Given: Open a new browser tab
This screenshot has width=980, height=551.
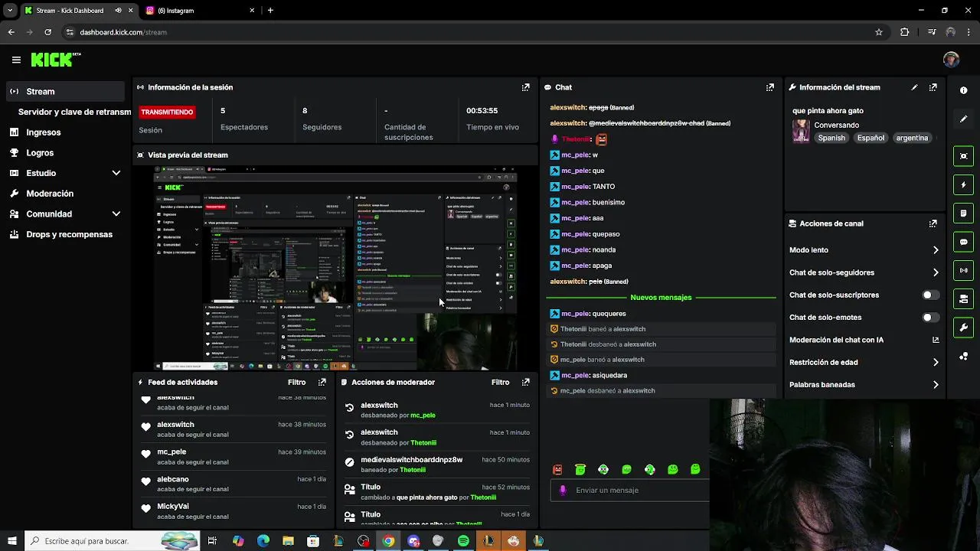Looking at the screenshot, I should 270,11.
